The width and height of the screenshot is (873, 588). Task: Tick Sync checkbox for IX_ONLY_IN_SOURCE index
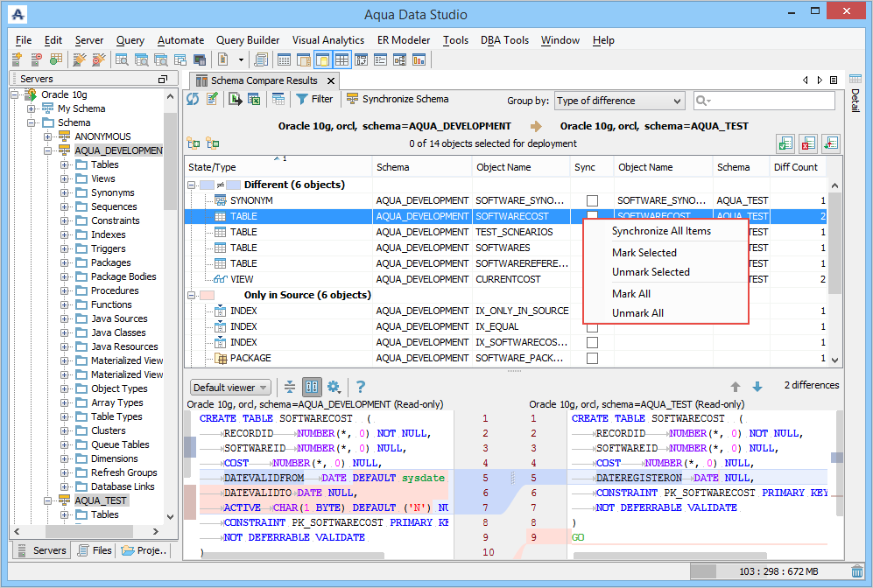(592, 311)
